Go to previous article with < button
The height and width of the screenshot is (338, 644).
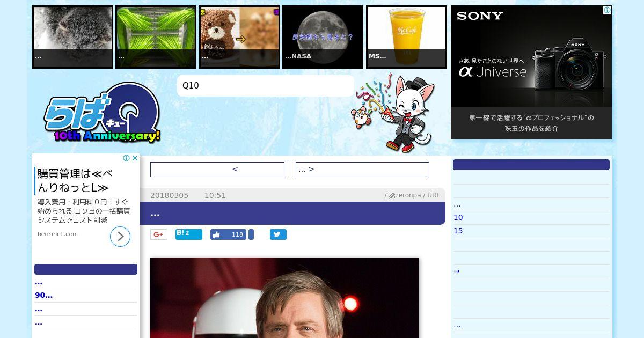coord(217,170)
